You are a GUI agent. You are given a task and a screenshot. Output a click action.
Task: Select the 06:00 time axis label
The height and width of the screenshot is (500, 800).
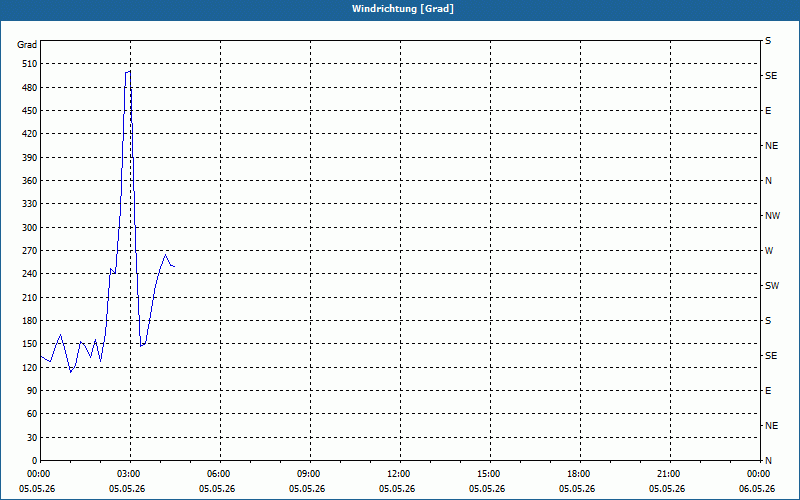218,474
